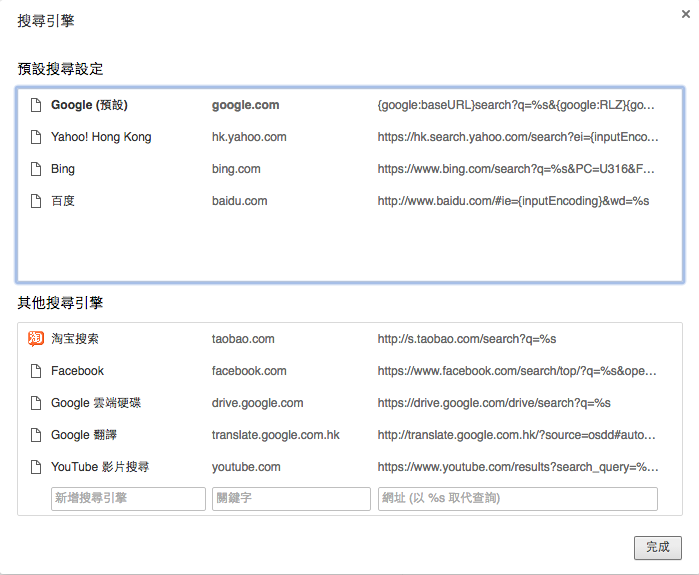Click the drive.google.com keyword cell
This screenshot has width=699, height=575.
coord(257,403)
